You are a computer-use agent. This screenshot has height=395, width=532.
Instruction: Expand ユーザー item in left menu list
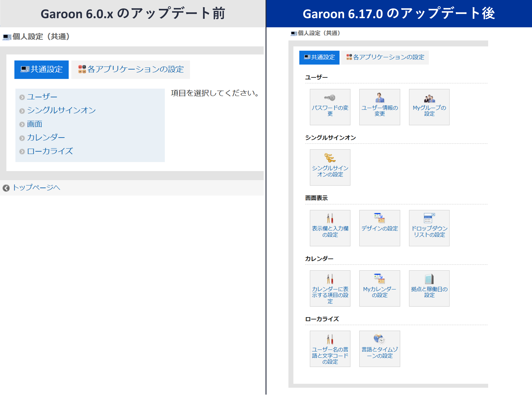click(42, 97)
